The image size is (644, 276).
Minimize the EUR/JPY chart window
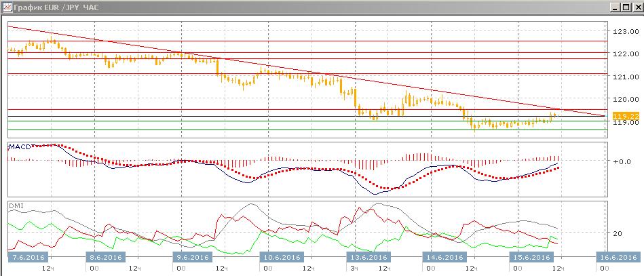click(614, 7)
